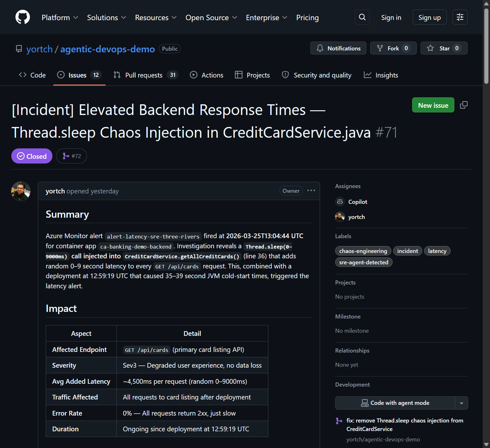Click yortch's profile avatar

click(x=20, y=191)
